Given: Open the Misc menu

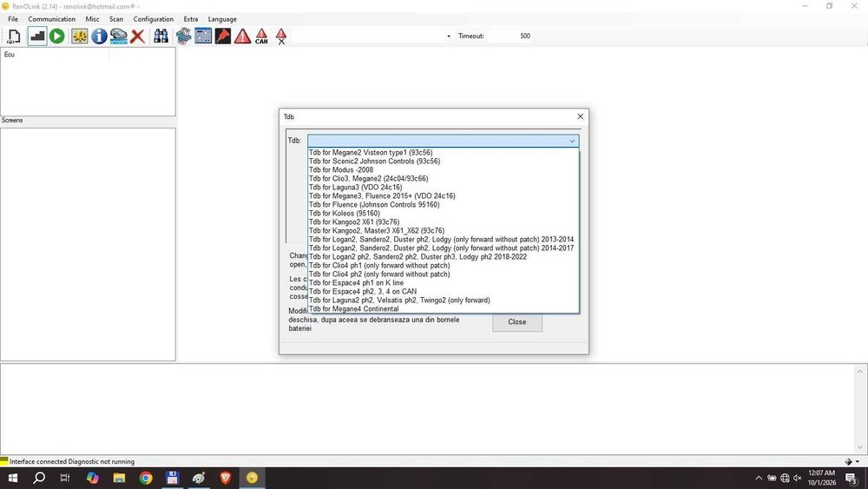Looking at the screenshot, I should click(93, 19).
